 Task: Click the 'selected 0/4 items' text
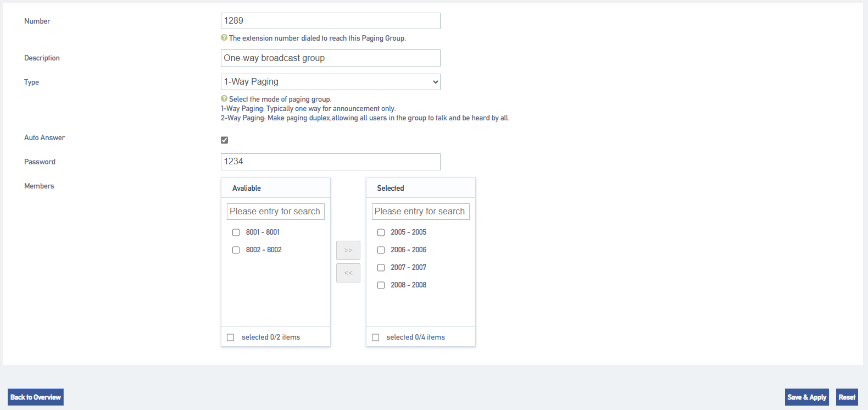(x=416, y=337)
